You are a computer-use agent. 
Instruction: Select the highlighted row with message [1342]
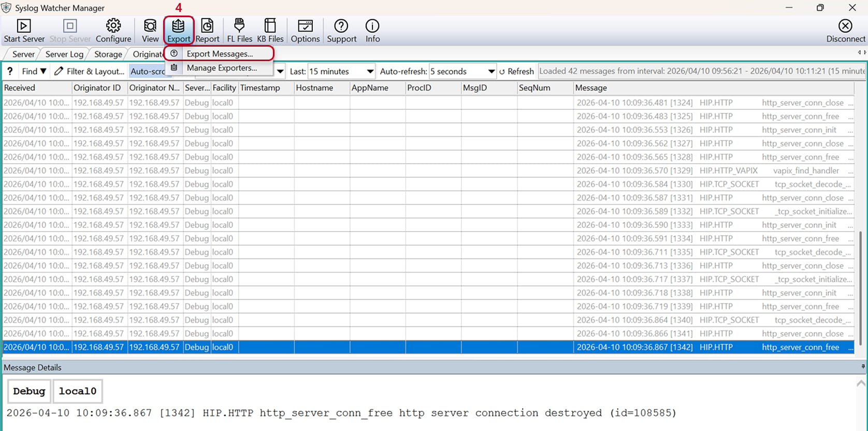point(429,347)
